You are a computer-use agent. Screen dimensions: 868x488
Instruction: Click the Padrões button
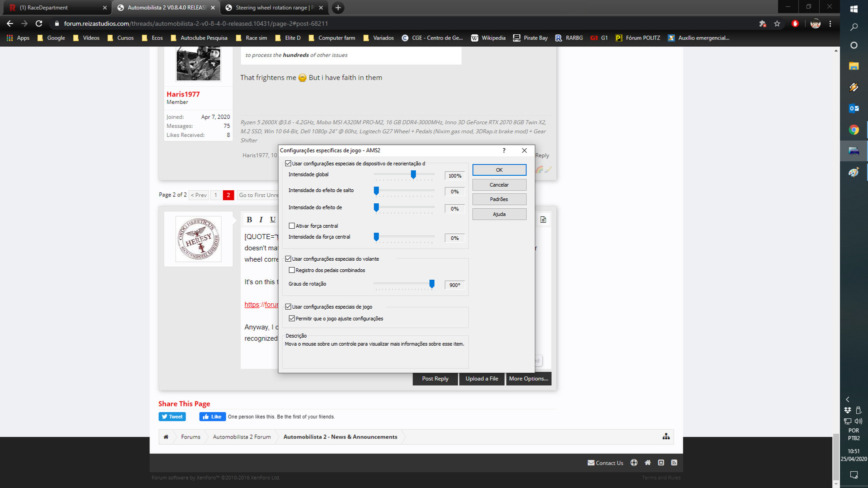point(499,199)
